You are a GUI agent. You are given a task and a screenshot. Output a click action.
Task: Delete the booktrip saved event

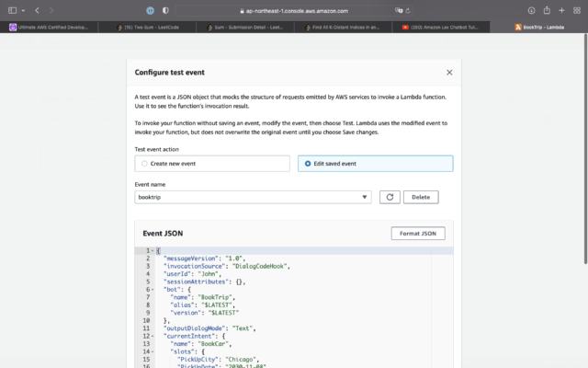421,197
